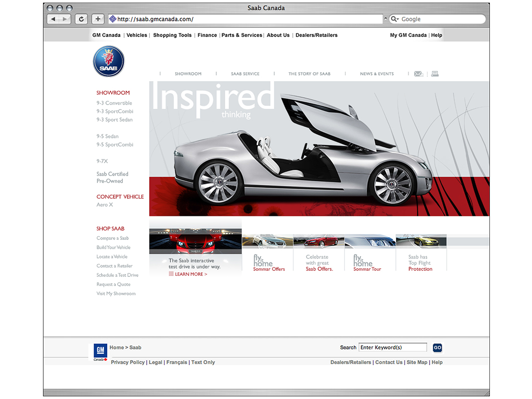The height and width of the screenshot is (399, 532).
Task: Open the Fly it home Sommar Offers promo
Action: [268, 253]
